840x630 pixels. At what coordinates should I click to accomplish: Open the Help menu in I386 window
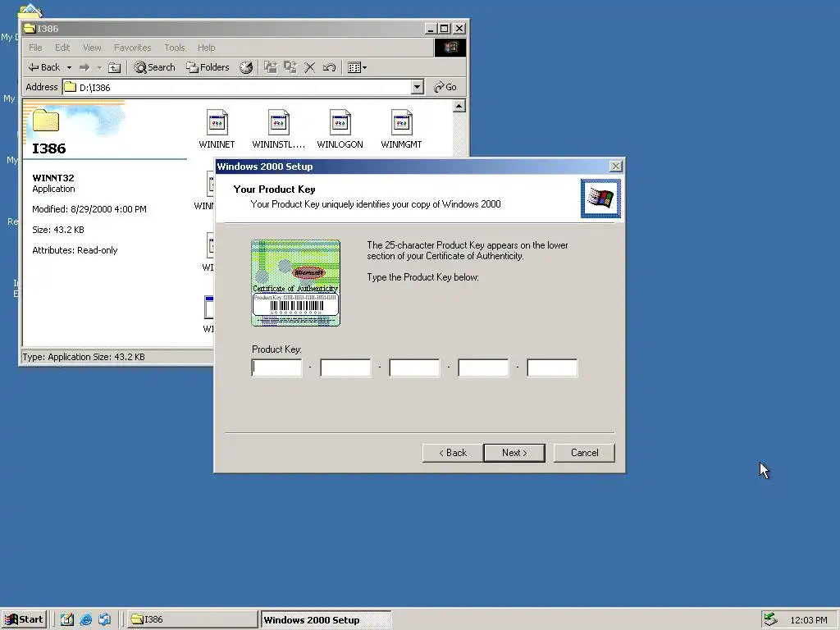[x=206, y=48]
